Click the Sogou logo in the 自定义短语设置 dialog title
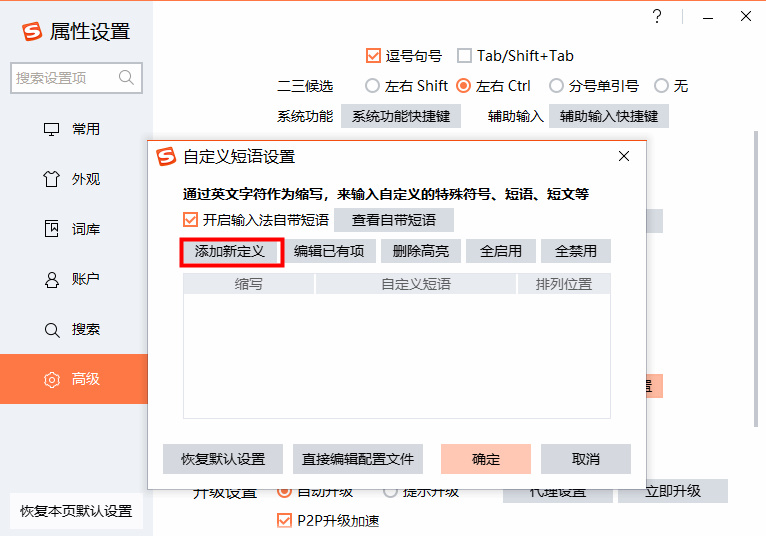The width and height of the screenshot is (766, 536). click(x=166, y=157)
